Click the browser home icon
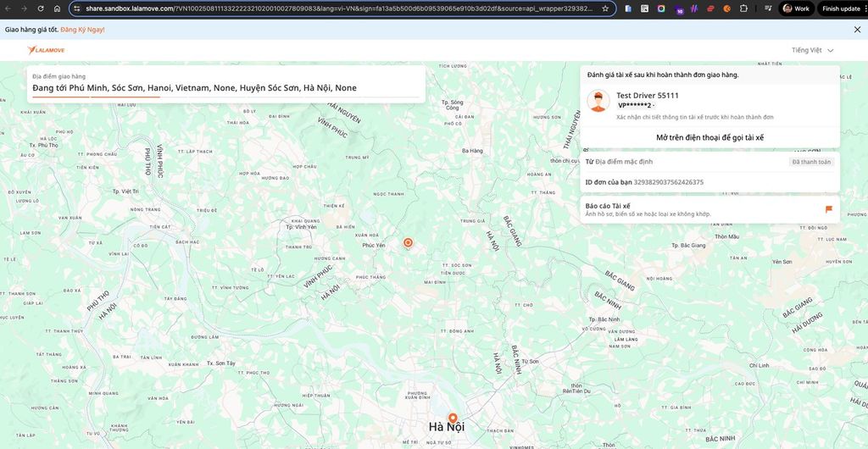 point(57,8)
